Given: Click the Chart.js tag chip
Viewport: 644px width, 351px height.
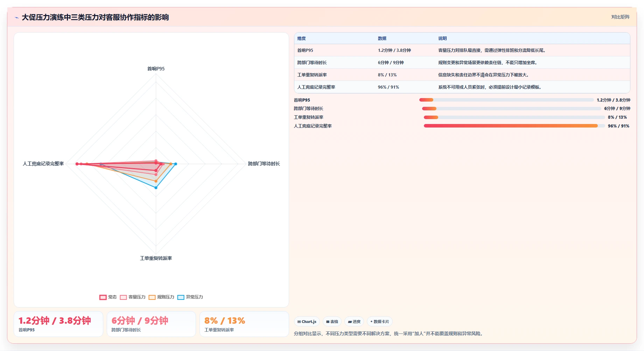Looking at the screenshot, I should tap(307, 322).
